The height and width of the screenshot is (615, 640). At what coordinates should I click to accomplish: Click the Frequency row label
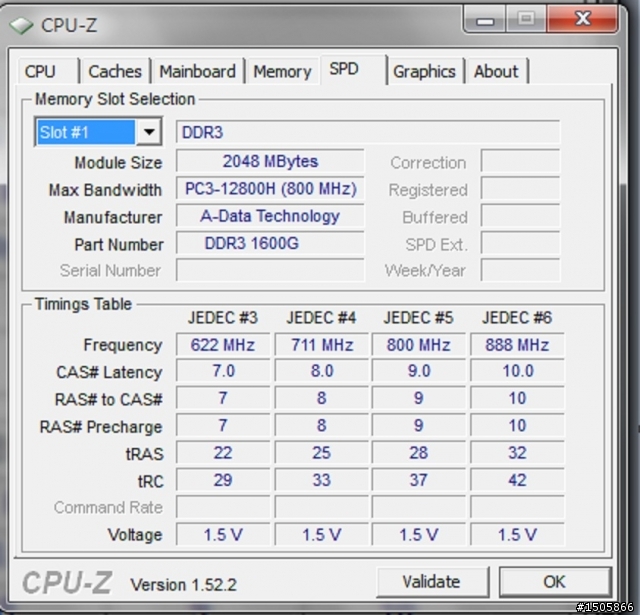click(123, 345)
